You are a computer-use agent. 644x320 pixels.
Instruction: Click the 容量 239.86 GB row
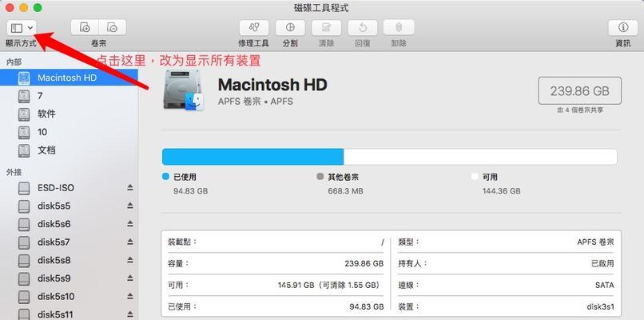(276, 263)
